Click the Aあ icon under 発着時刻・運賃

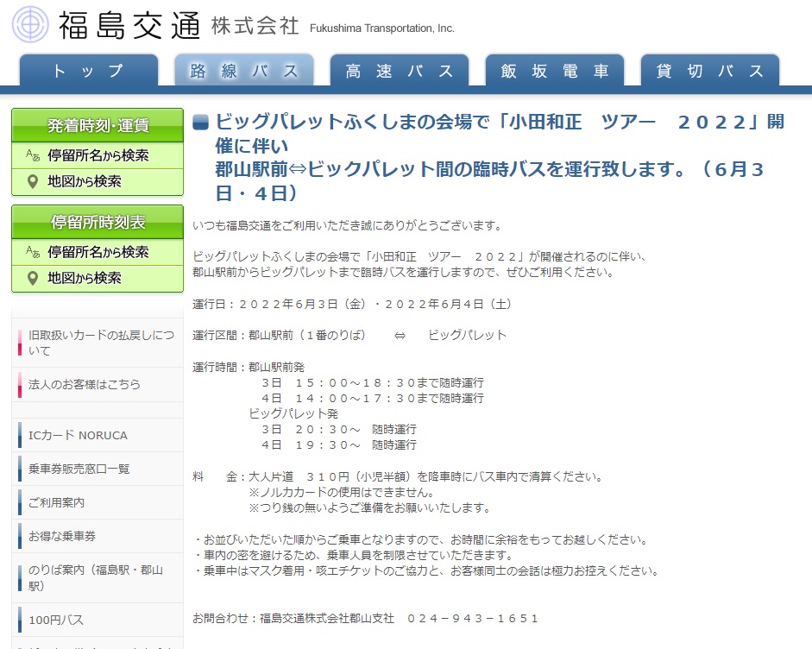33,154
